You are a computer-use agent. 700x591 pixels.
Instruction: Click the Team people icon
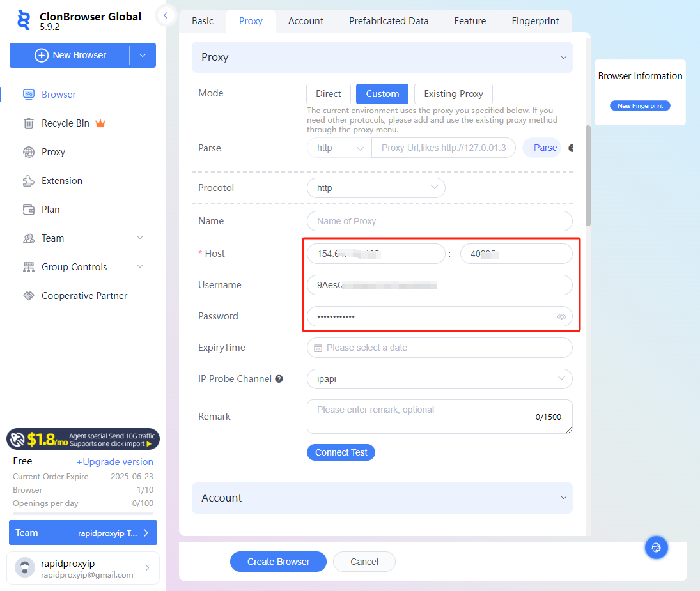(x=29, y=238)
